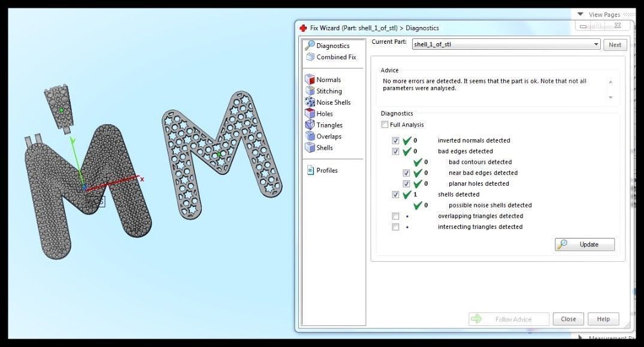Click 'bad contours detected' text

[x=480, y=162]
